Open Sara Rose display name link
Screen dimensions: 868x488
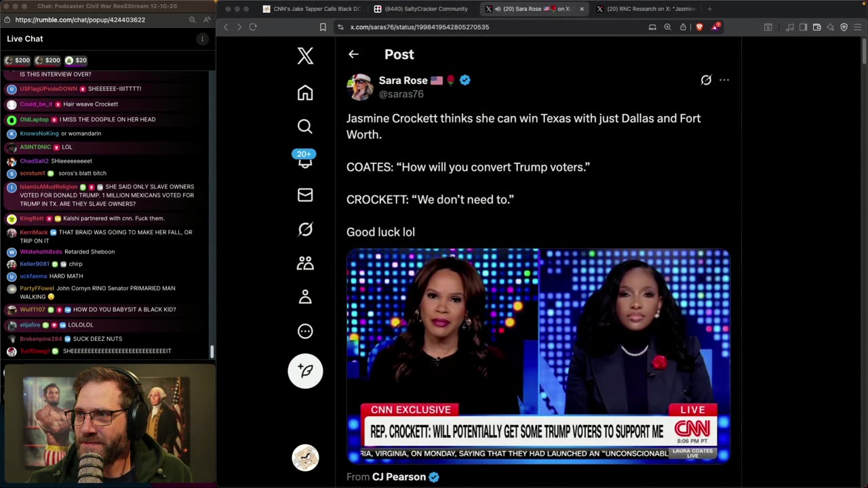click(x=403, y=80)
